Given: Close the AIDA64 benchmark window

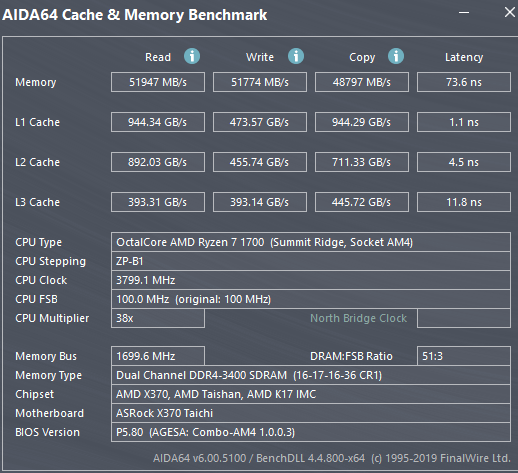Looking at the screenshot, I should click(x=510, y=12).
